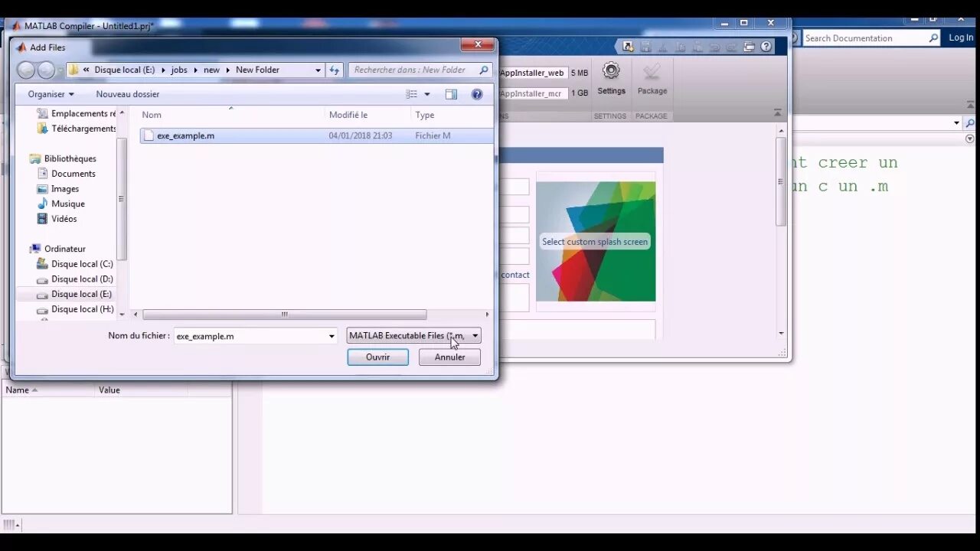Click the save icon in the Compiler quick-access bar
980x551 pixels.
coord(645,47)
